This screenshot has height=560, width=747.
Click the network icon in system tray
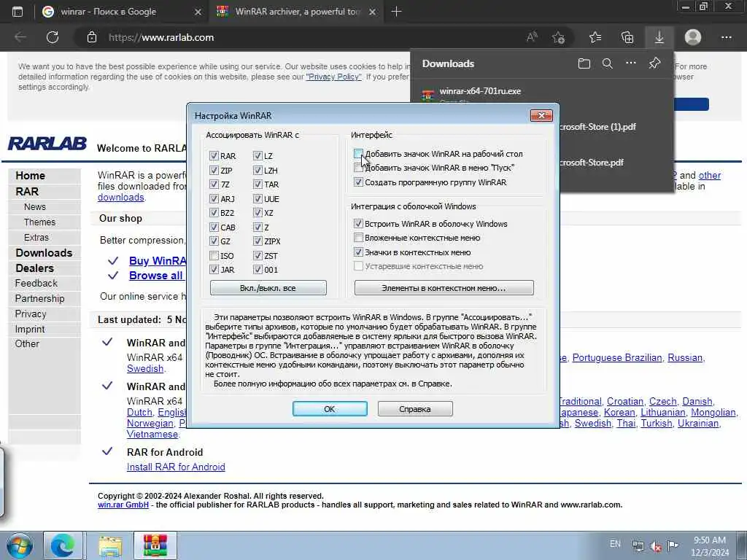(x=638, y=546)
